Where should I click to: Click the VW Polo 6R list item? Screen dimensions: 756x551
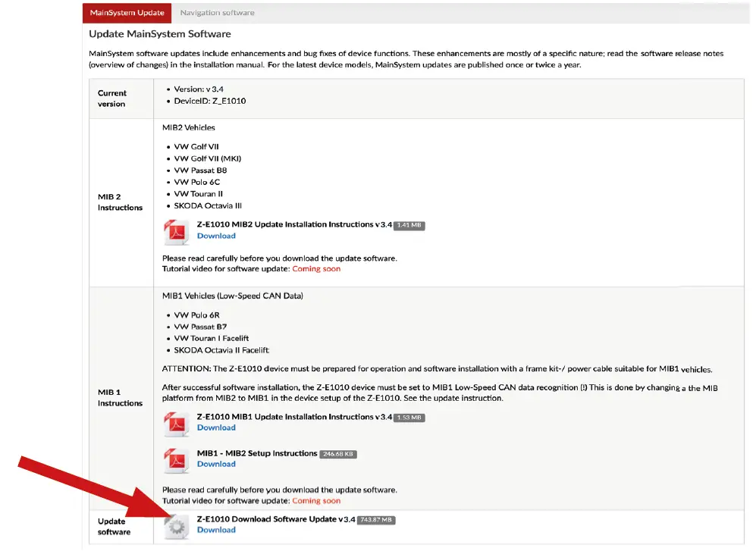(x=196, y=315)
